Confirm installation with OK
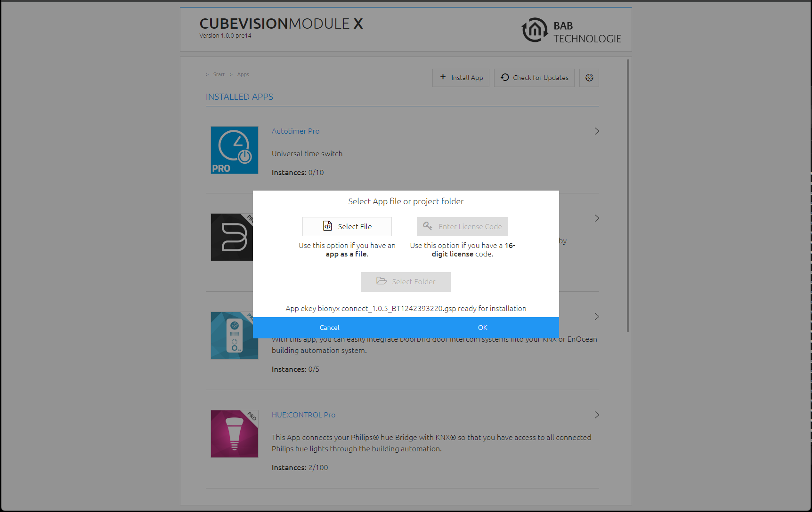Image resolution: width=812 pixels, height=512 pixels. [x=483, y=328]
